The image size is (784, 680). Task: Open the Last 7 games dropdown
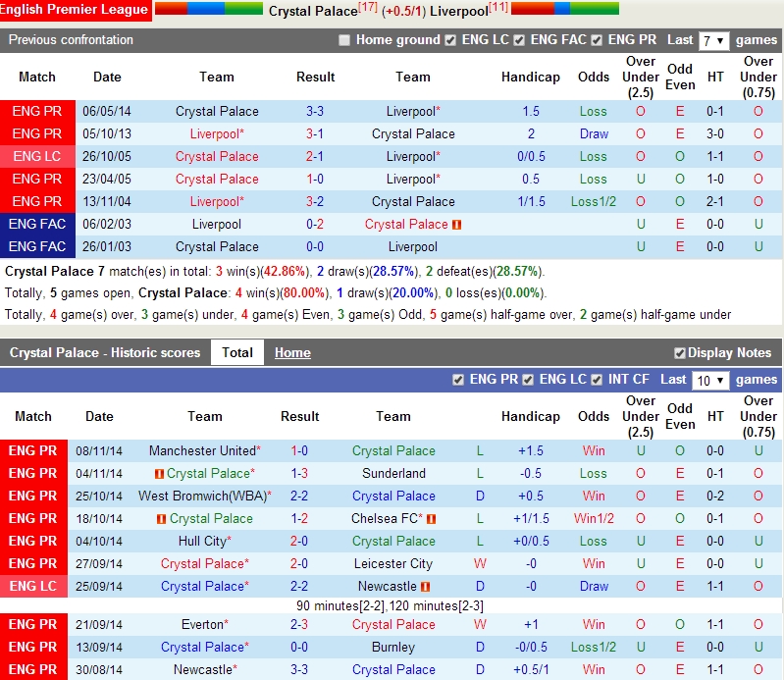pos(713,40)
